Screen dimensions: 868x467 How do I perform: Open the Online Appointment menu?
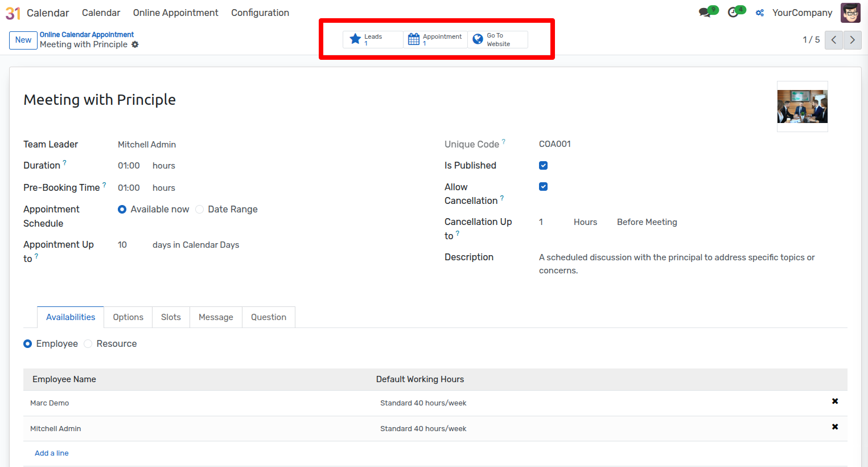coord(175,13)
